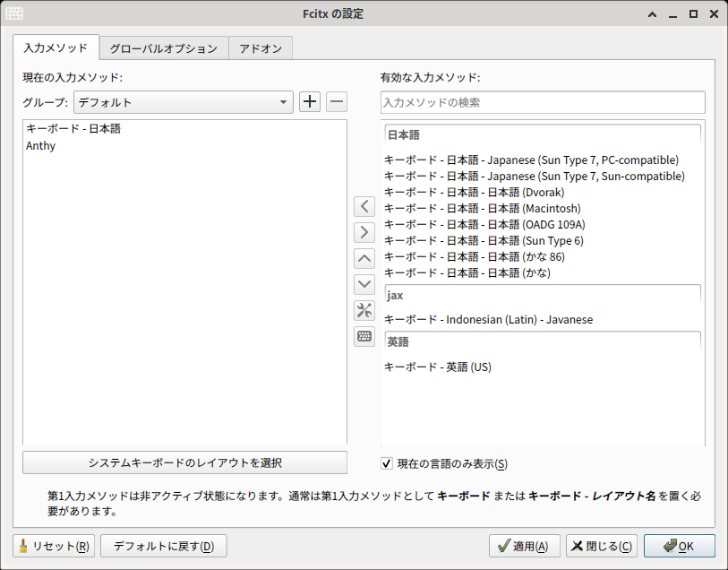Confirm with the OK button
The height and width of the screenshot is (570, 728).
coord(680,546)
